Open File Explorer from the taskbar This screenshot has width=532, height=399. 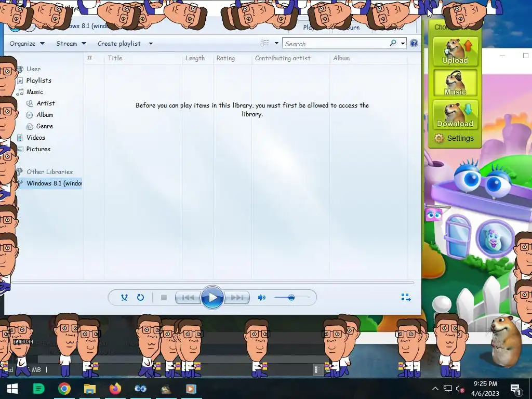point(89,389)
